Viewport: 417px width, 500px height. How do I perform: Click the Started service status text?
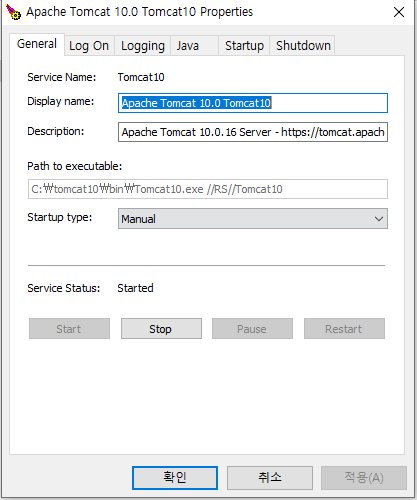tap(135, 288)
